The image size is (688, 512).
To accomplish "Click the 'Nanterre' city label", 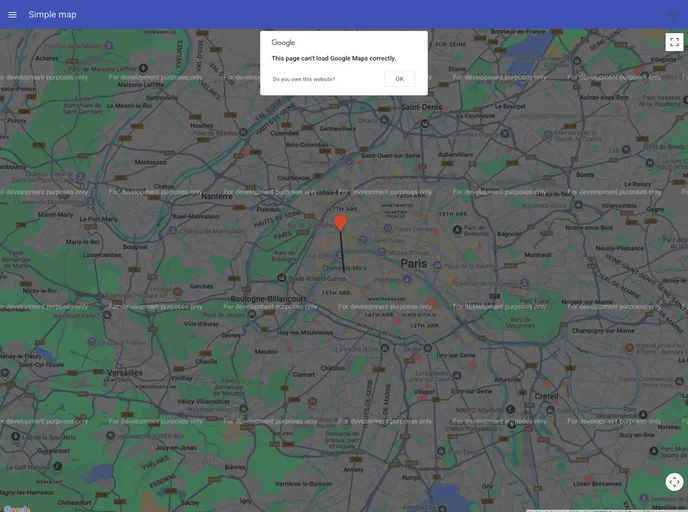I will pos(217,196).
